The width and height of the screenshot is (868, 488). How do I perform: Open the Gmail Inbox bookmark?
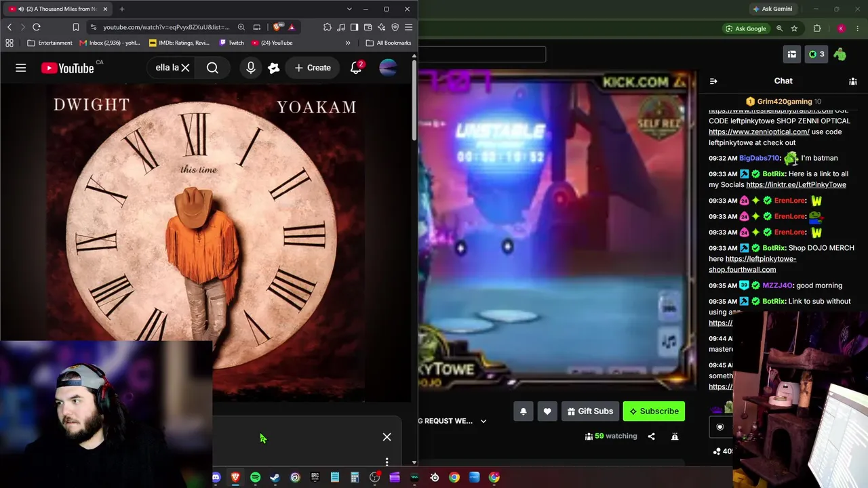(x=109, y=43)
